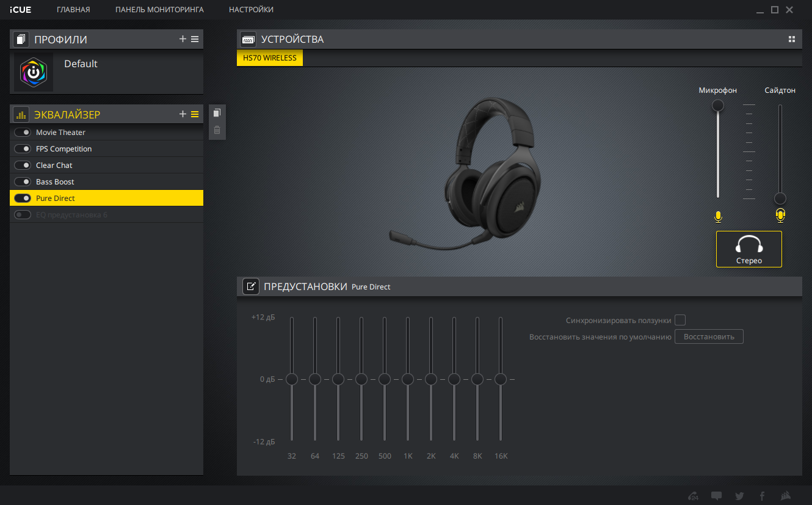The image size is (812, 505).
Task: Click the 16K band slider knob
Action: 501,379
